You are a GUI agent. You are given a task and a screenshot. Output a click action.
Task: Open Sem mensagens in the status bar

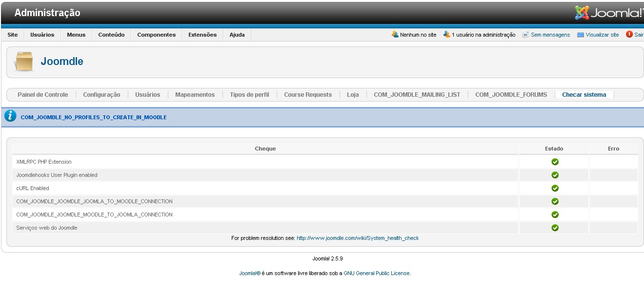tap(550, 35)
